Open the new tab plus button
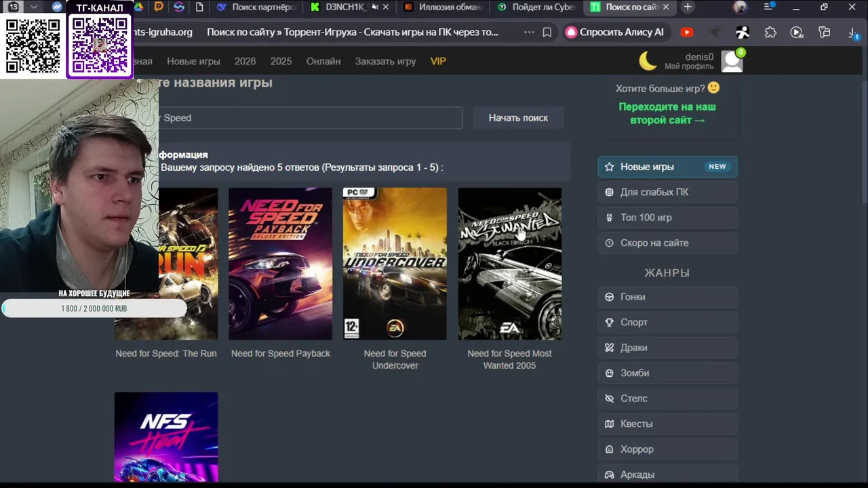This screenshot has height=488, width=868. 688,7
